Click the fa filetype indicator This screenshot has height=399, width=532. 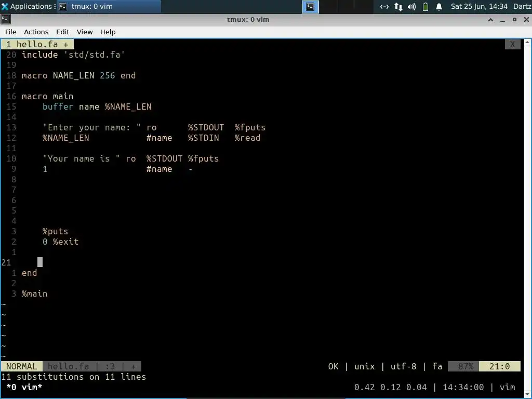click(437, 366)
